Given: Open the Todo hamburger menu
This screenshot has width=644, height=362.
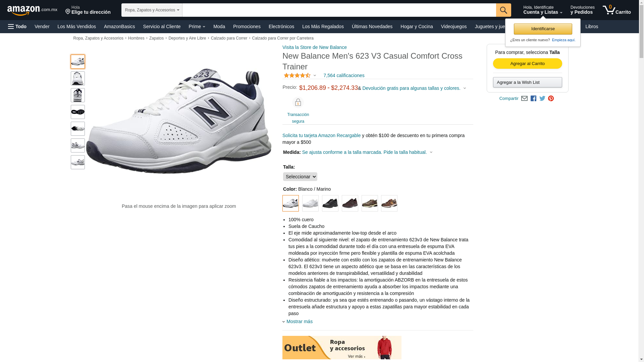Looking at the screenshot, I should 17,26.
